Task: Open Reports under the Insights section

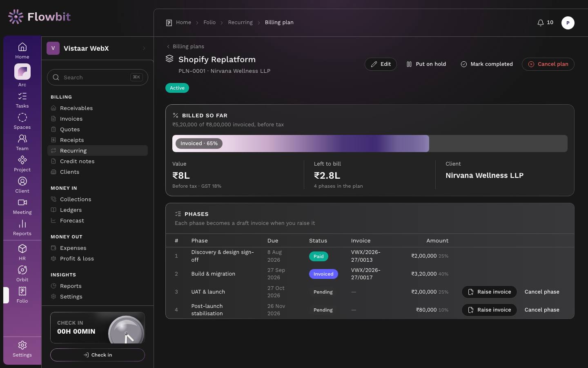Action: click(98, 286)
